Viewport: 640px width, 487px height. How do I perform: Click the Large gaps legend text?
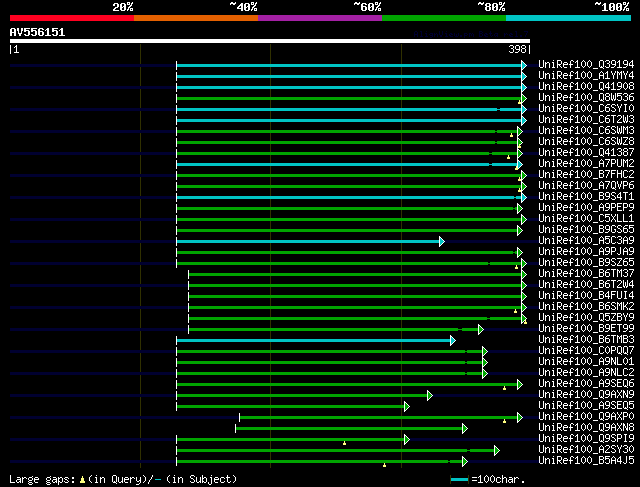pos(42,479)
